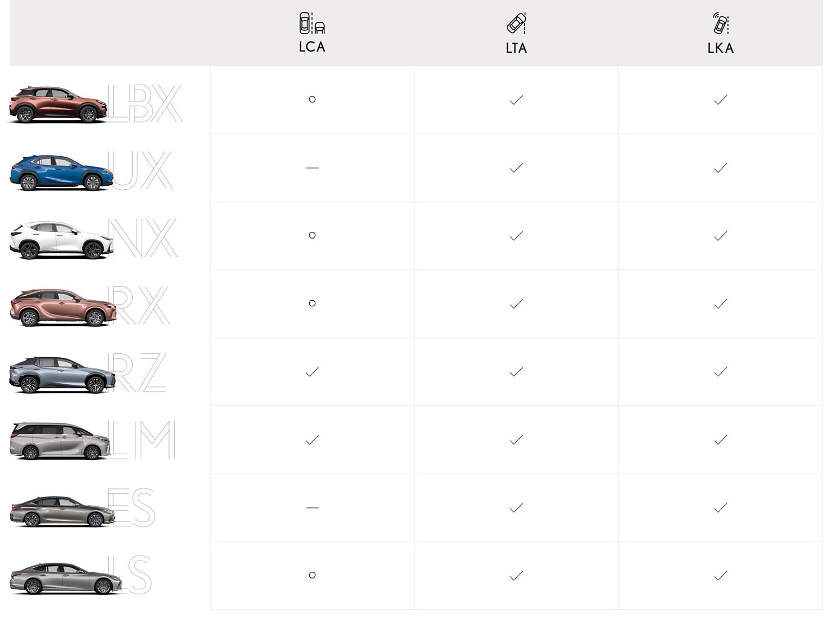Click the LS sedan image
840x630 pixels.
66,578
